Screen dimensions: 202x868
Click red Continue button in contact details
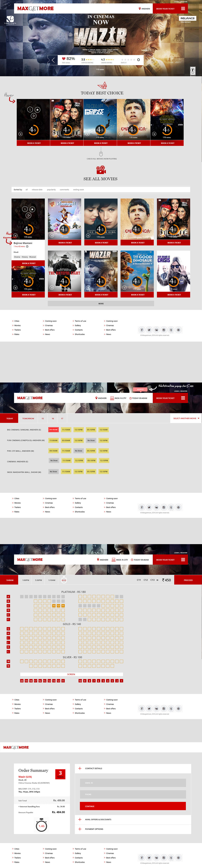tap(133, 806)
